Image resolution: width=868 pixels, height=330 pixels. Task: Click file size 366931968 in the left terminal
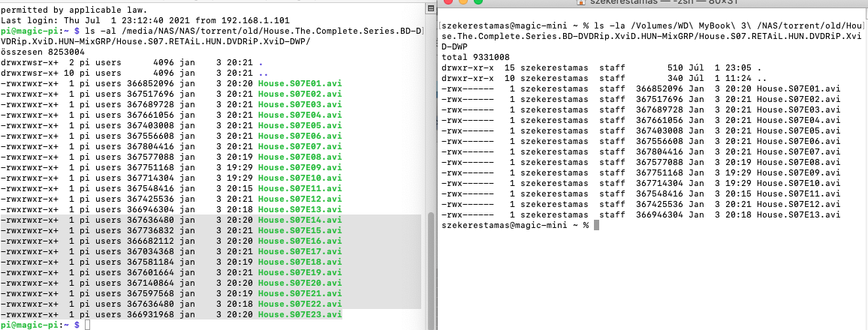151,314
